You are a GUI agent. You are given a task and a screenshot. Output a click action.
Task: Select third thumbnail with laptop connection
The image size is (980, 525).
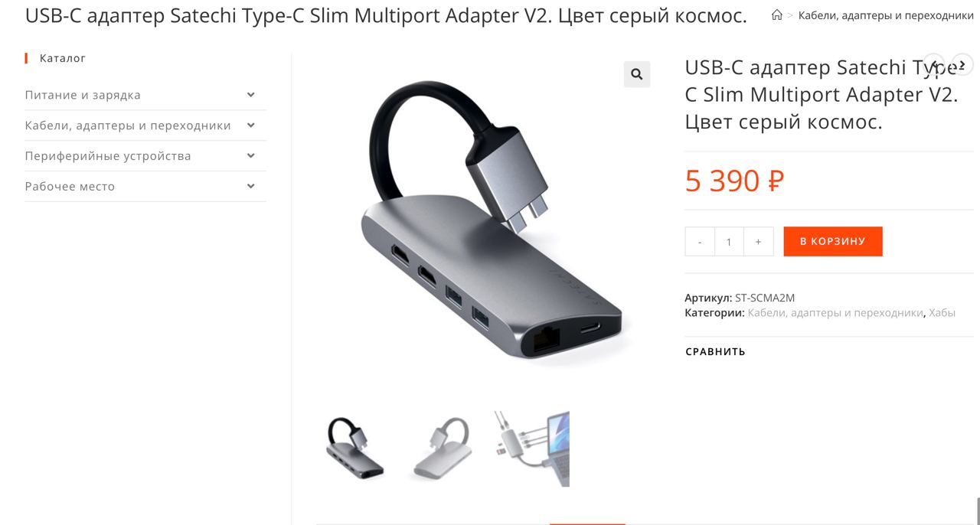tap(531, 448)
